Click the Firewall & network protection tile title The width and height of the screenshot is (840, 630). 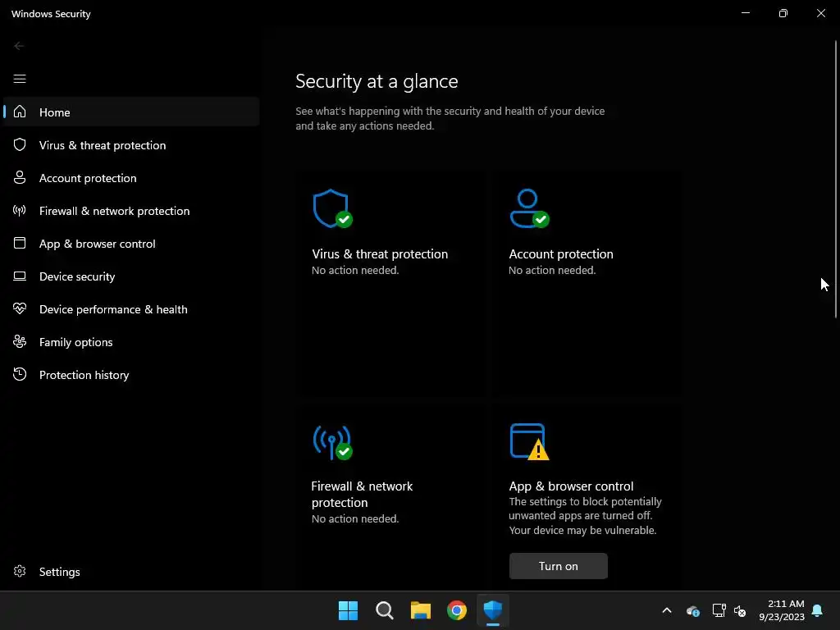point(362,495)
